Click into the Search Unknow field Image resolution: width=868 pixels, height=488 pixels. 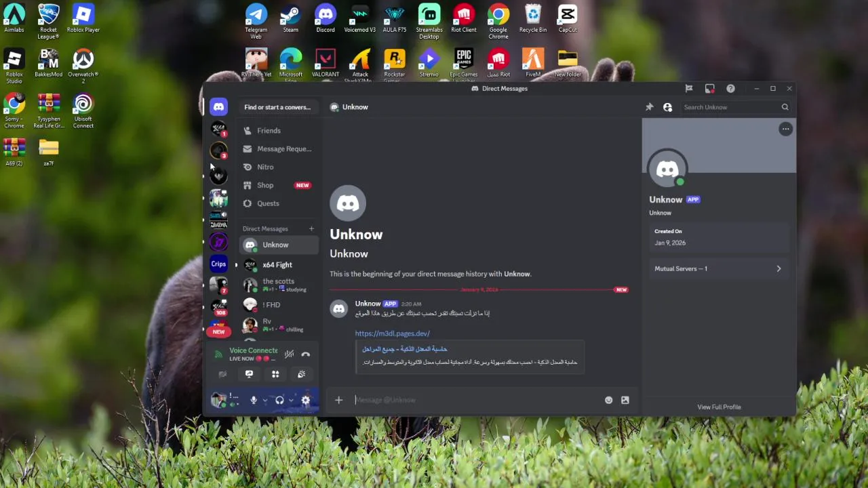coord(736,107)
